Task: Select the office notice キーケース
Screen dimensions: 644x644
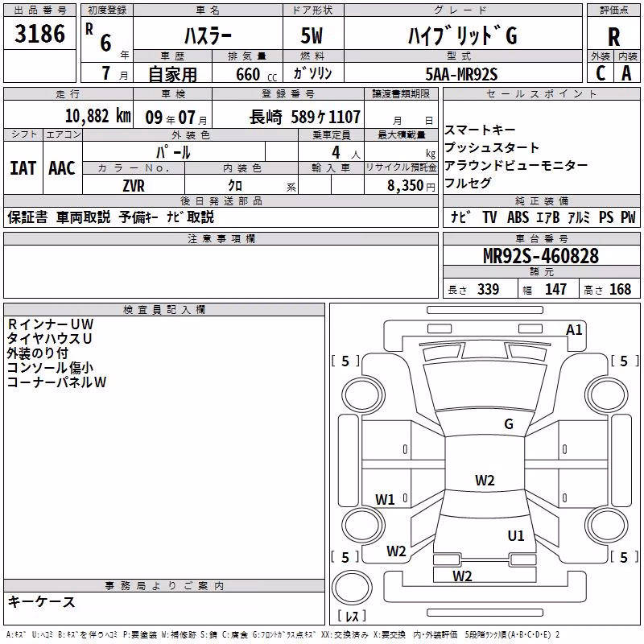Action: (42, 601)
